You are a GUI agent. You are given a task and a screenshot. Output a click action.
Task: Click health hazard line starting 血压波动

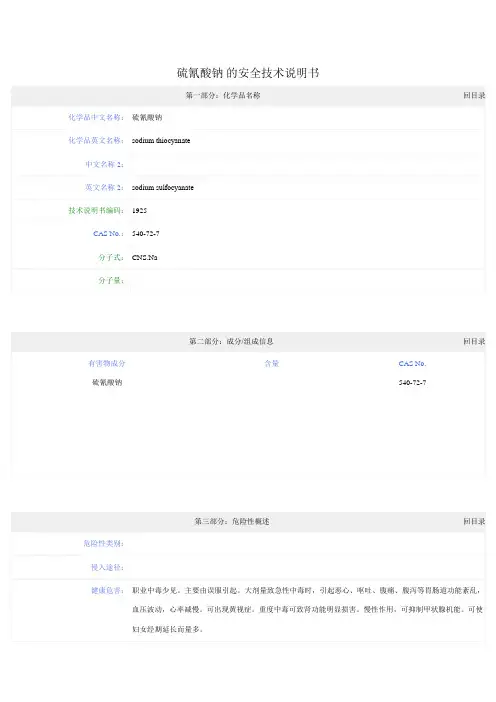(x=308, y=610)
